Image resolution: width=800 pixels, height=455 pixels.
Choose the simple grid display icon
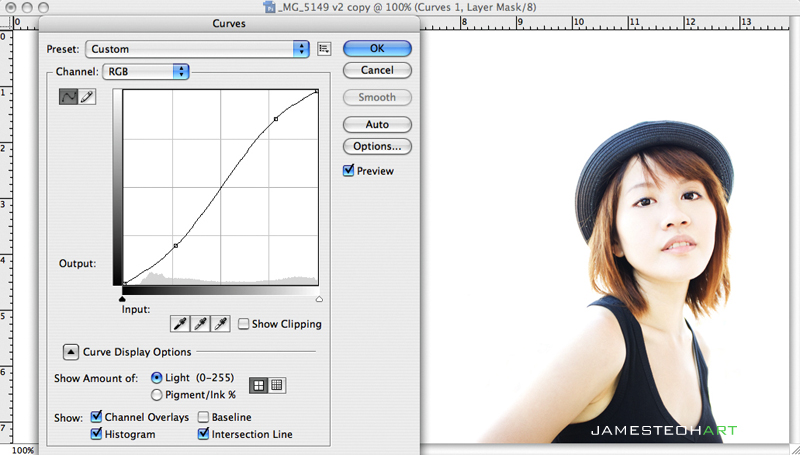(x=259, y=386)
